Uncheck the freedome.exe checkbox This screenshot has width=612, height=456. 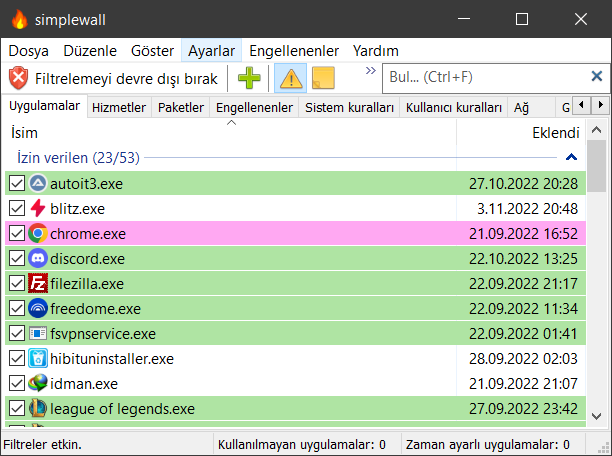(x=16, y=308)
